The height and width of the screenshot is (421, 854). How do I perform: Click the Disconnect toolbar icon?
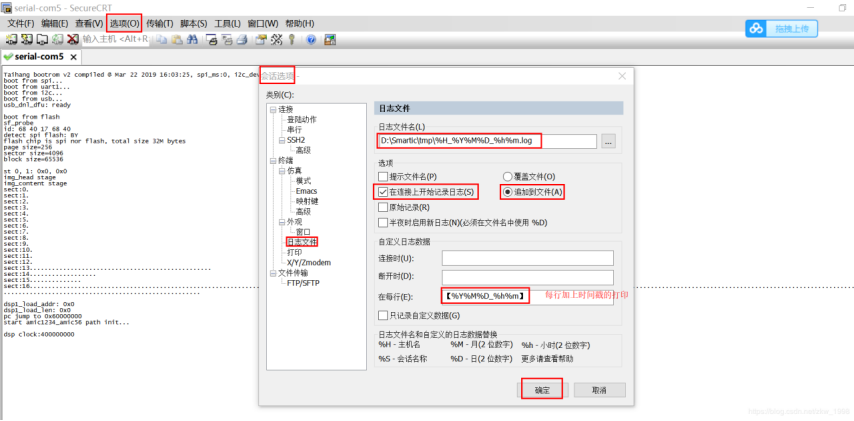pos(72,39)
